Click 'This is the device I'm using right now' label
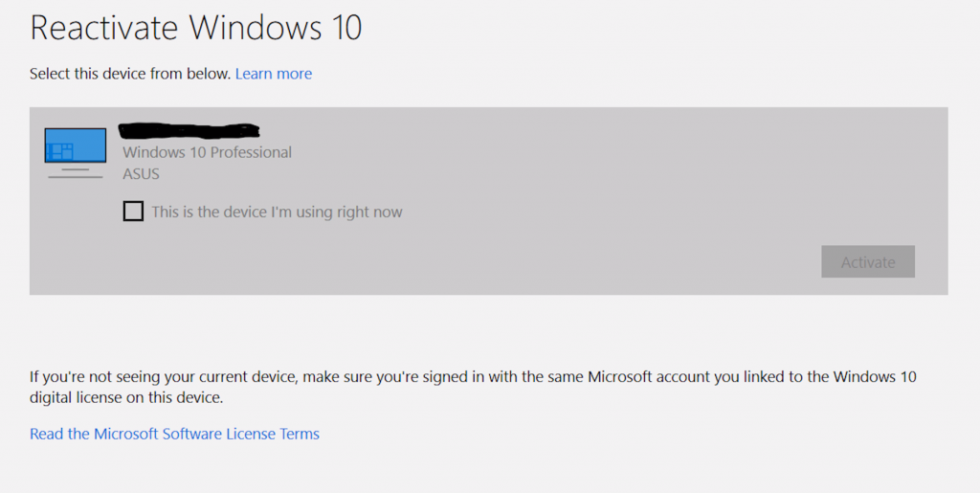This screenshot has height=493, width=980. point(277,213)
